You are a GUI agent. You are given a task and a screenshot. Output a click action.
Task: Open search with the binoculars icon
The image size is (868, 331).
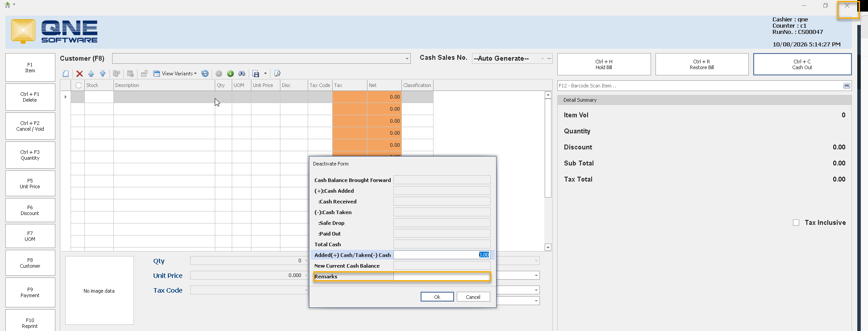pos(242,74)
